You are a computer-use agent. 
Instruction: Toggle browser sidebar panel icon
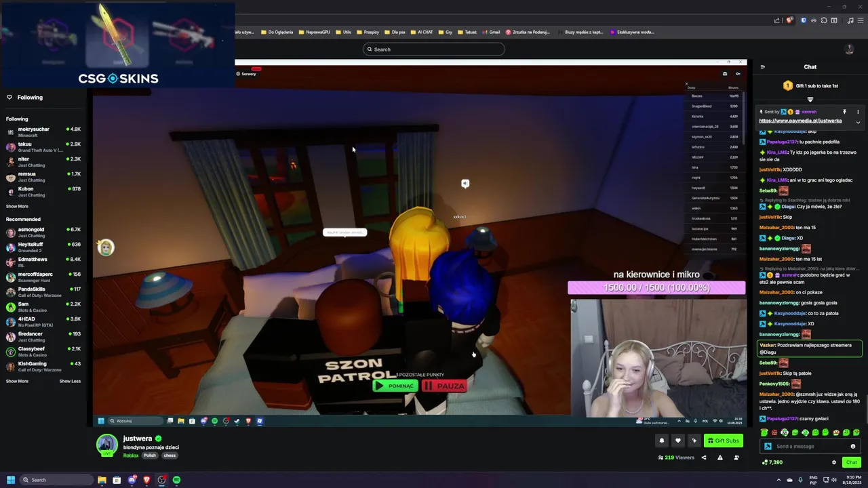click(834, 20)
